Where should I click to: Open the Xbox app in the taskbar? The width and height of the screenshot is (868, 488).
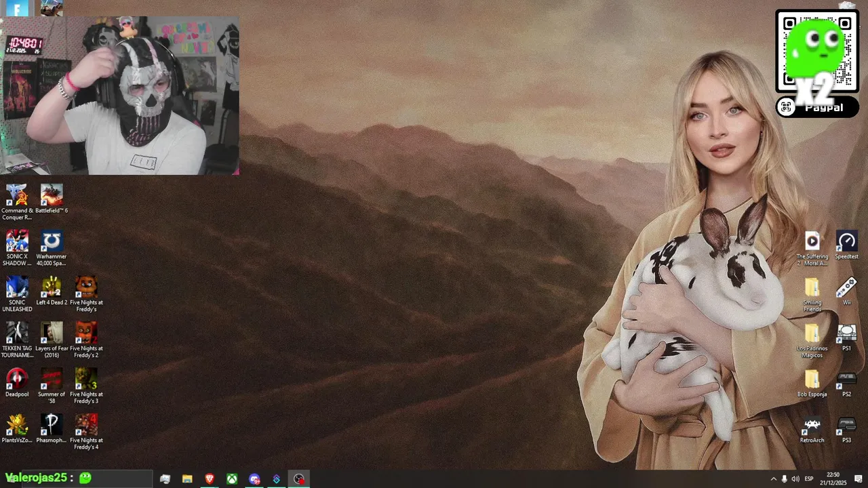point(232,479)
